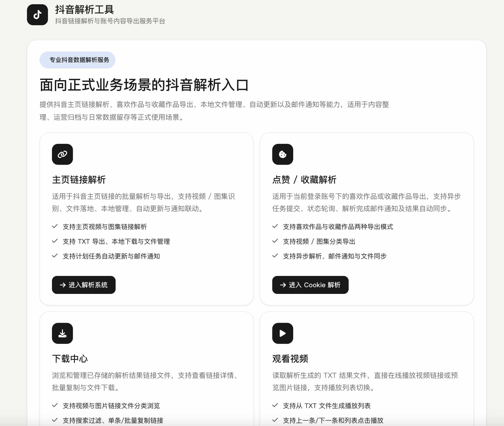Click 观看视频 description starting 读取解析生成的 TXT

click(x=365, y=382)
